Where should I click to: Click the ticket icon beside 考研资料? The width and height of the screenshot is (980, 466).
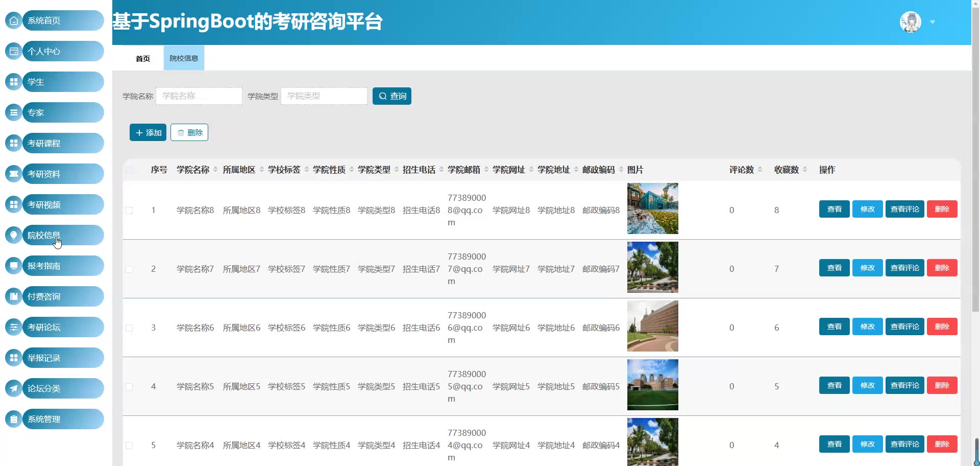(14, 174)
